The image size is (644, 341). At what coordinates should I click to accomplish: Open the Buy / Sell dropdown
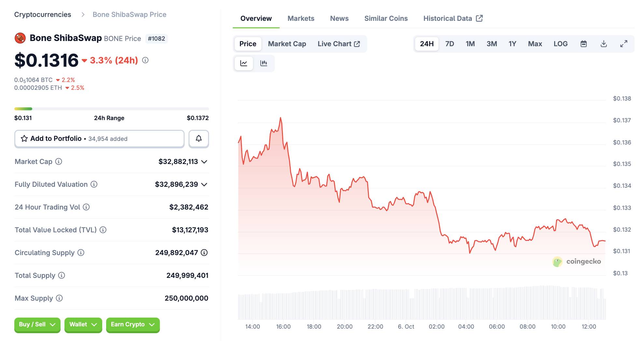(x=37, y=324)
